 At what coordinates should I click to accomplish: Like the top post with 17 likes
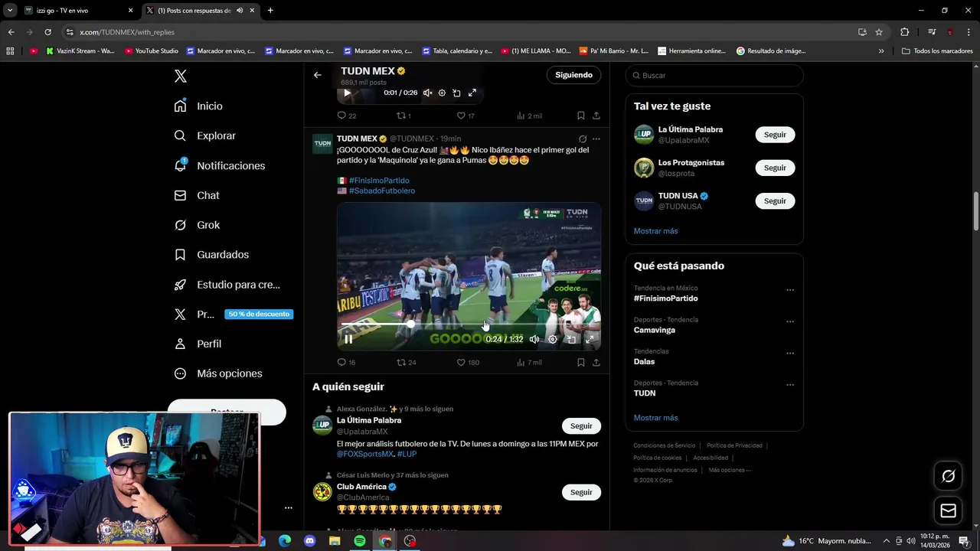[x=465, y=116]
